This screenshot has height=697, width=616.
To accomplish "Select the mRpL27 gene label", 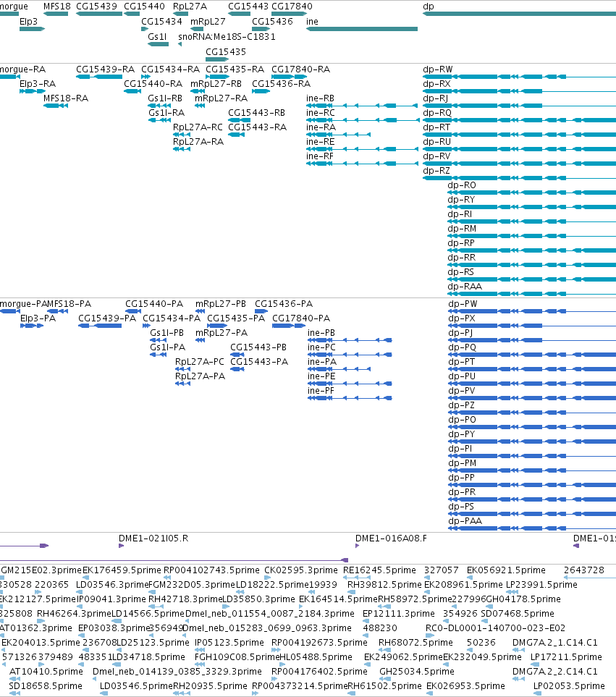I will coord(208,21).
